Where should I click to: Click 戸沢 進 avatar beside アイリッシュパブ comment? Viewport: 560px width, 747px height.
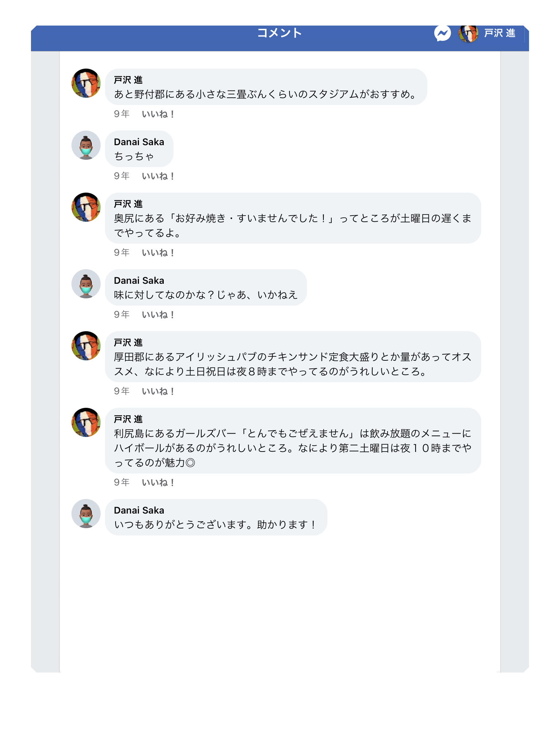tap(86, 346)
